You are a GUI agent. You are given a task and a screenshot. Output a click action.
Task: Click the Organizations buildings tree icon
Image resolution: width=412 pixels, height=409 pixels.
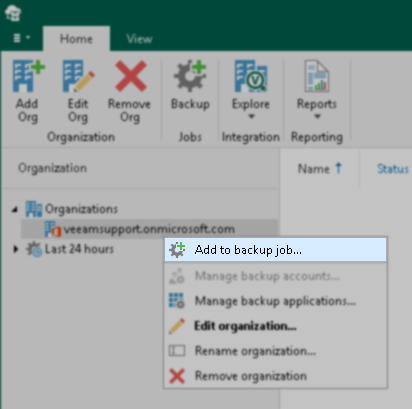tap(34, 209)
